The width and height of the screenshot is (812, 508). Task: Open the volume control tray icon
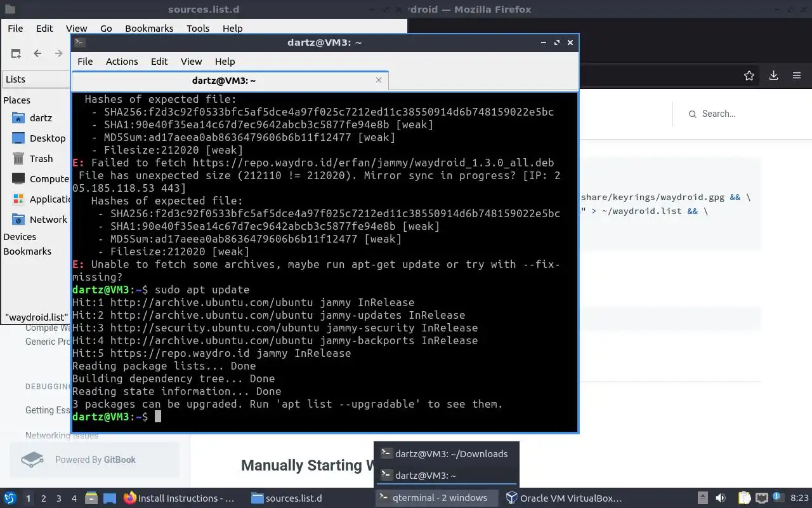pyautogui.click(x=721, y=498)
